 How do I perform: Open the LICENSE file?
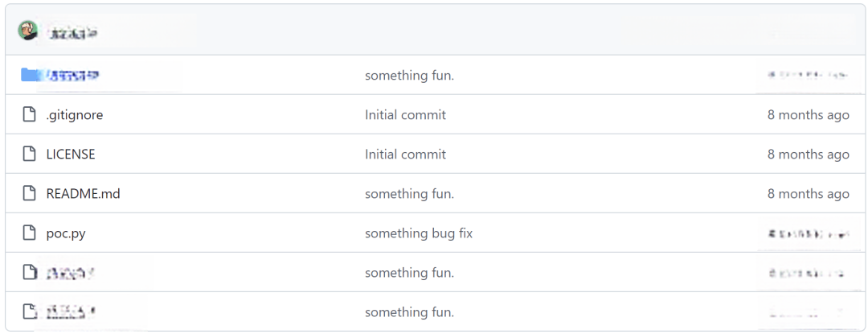[x=71, y=154]
